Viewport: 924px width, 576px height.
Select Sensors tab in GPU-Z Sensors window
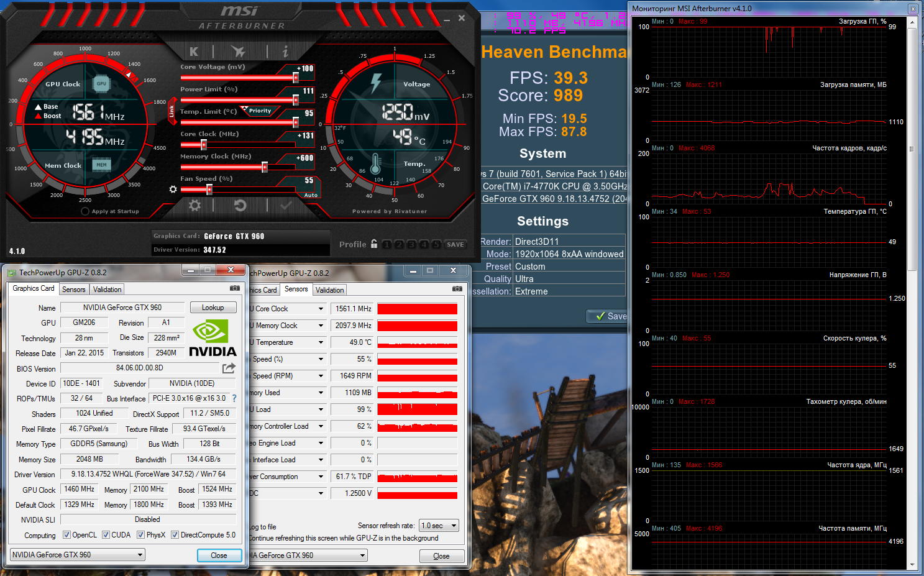click(296, 289)
